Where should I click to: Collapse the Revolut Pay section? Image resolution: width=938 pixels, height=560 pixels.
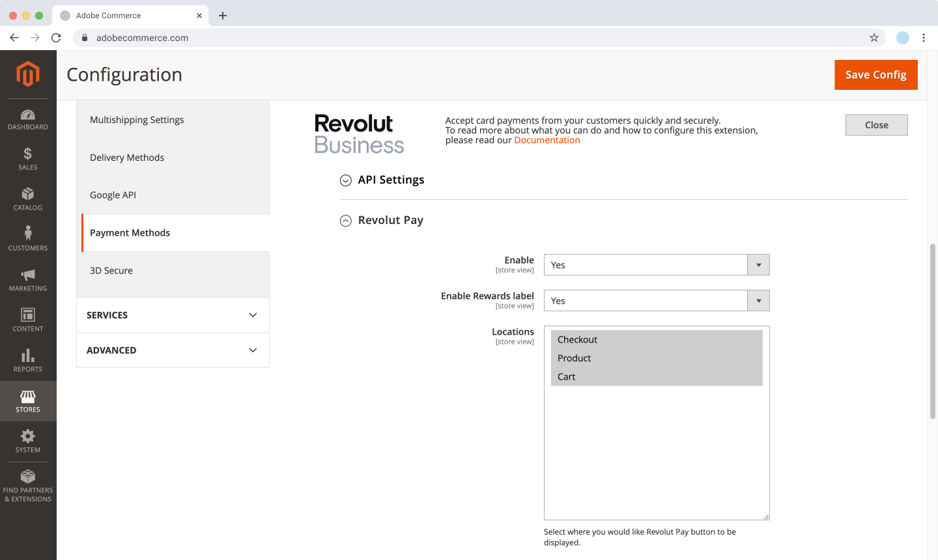click(382, 220)
